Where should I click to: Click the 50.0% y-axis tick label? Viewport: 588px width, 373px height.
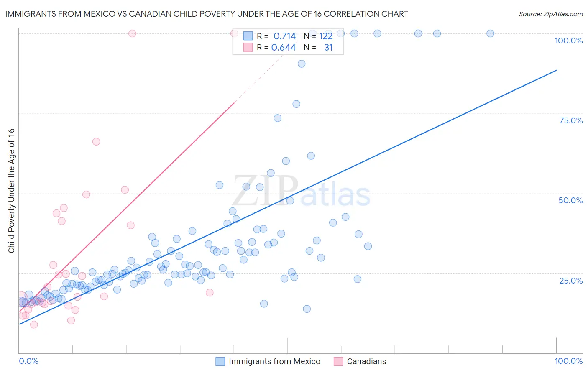[570, 200]
